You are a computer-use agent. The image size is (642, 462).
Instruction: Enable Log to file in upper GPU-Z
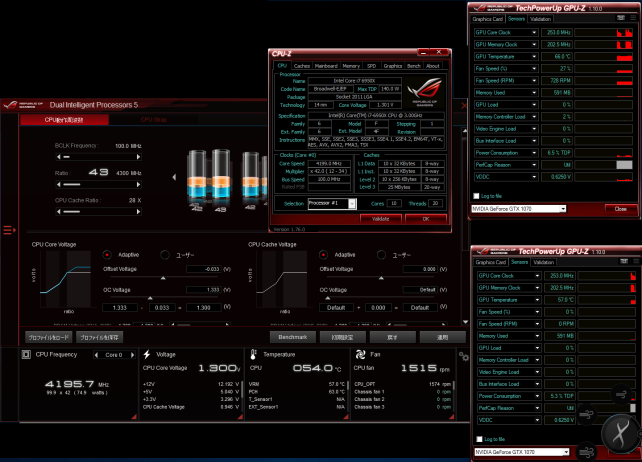[476, 196]
